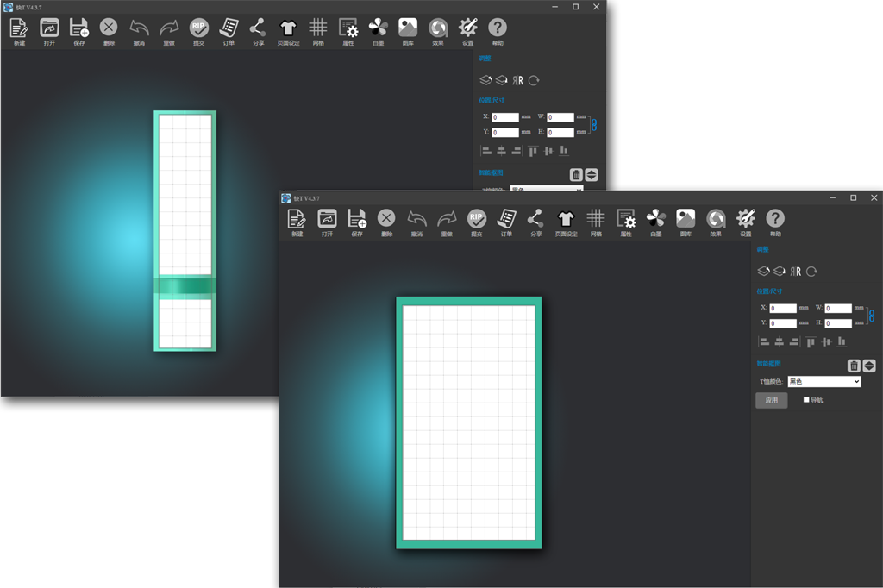Open the white ink (白墨) tool in the front window
Image resolution: width=883 pixels, height=588 pixels.
point(655,219)
